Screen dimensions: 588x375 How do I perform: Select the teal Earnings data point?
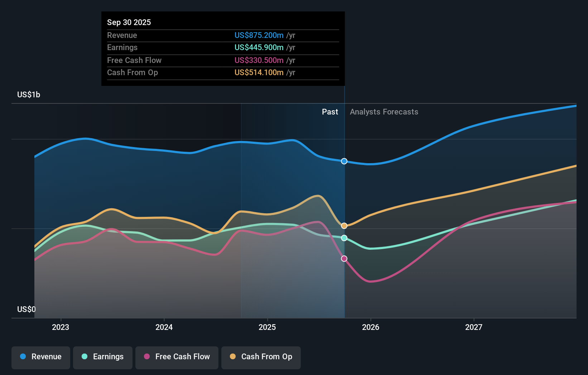pos(344,238)
